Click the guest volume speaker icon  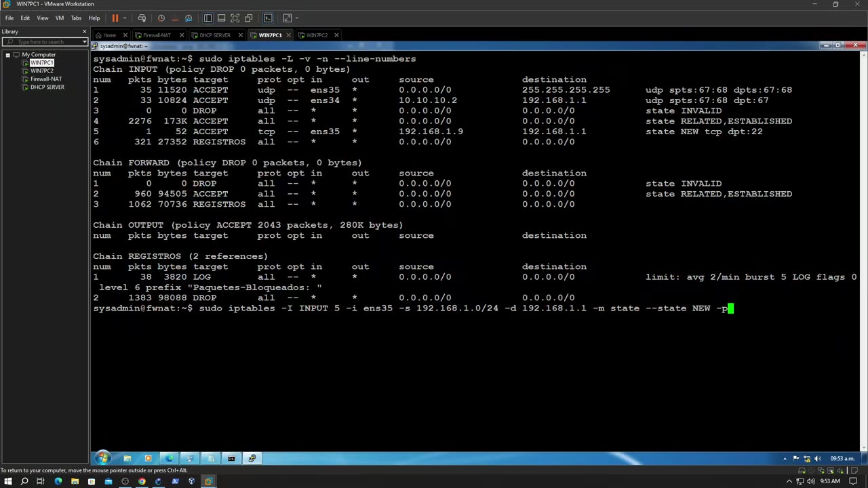click(818, 459)
